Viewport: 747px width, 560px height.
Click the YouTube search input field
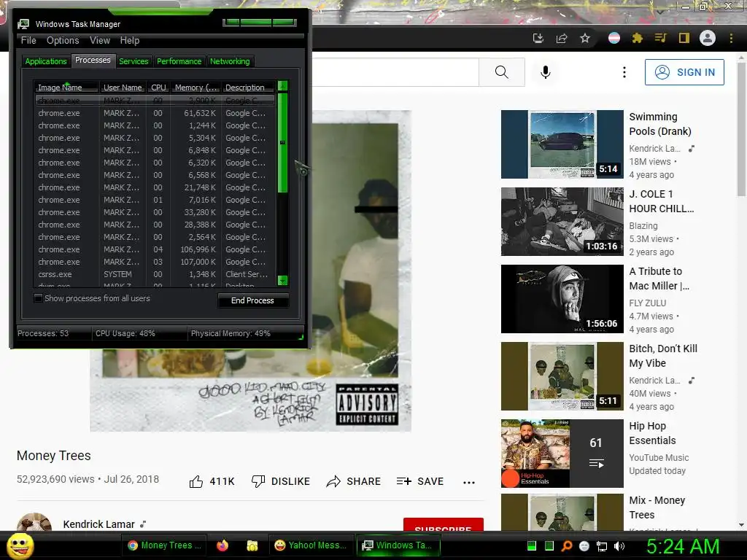(395, 72)
